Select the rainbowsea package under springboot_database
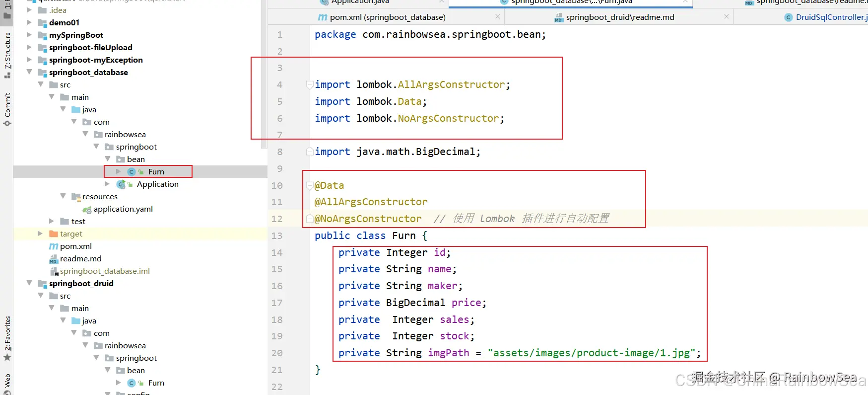The width and height of the screenshot is (868, 395). pyautogui.click(x=125, y=134)
